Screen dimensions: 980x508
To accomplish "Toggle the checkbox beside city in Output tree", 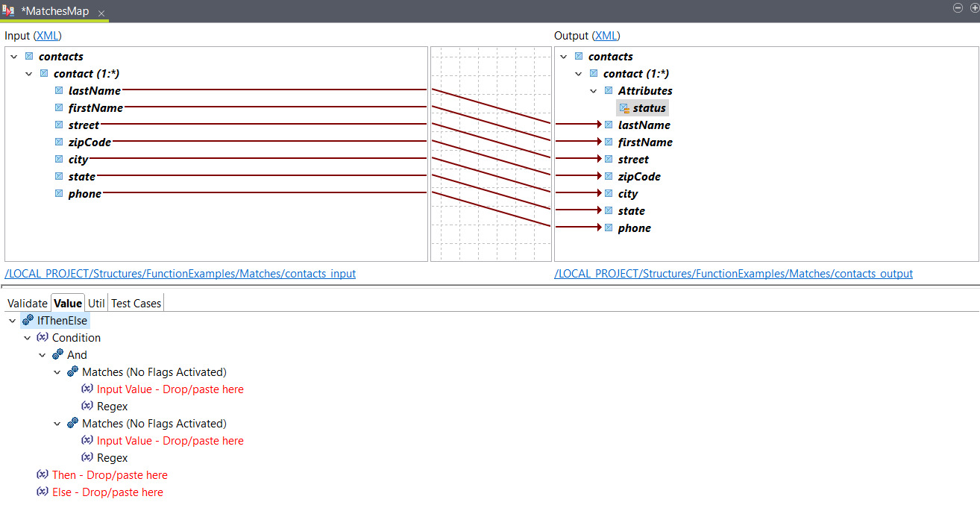I will pos(608,194).
